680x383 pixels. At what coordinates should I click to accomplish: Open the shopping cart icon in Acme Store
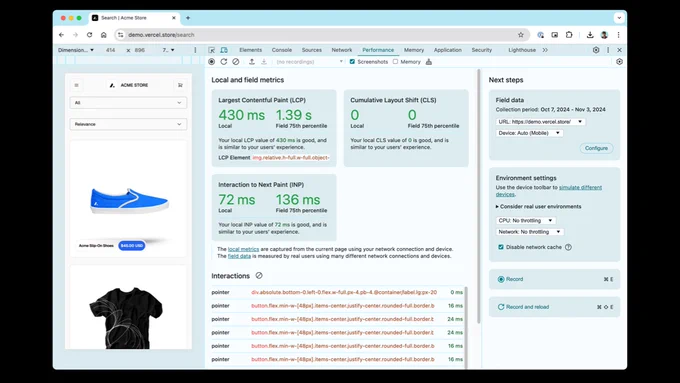[180, 85]
